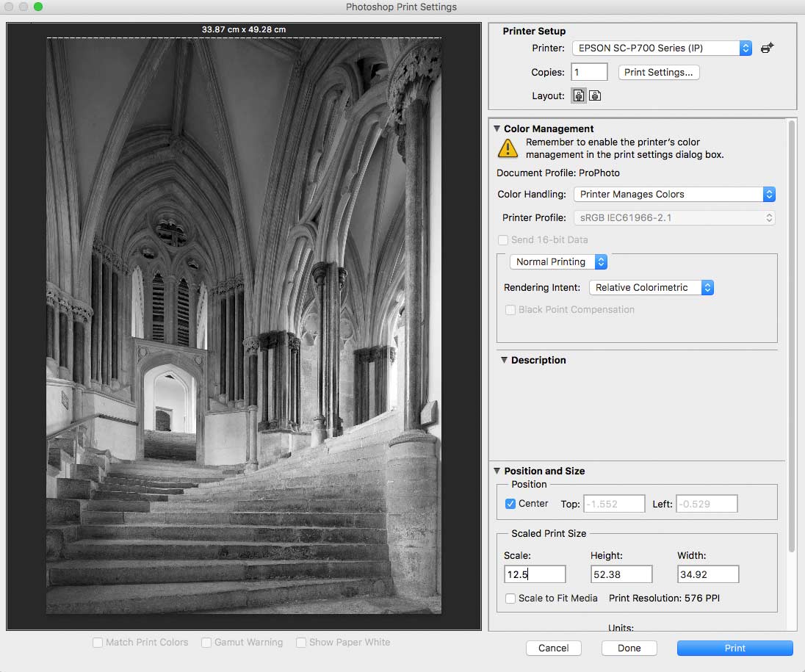Image resolution: width=805 pixels, height=672 pixels.
Task: Click the Width input field
Action: [708, 574]
